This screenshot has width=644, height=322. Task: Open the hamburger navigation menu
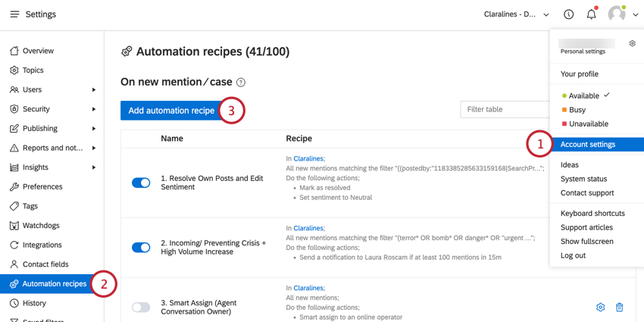15,14
